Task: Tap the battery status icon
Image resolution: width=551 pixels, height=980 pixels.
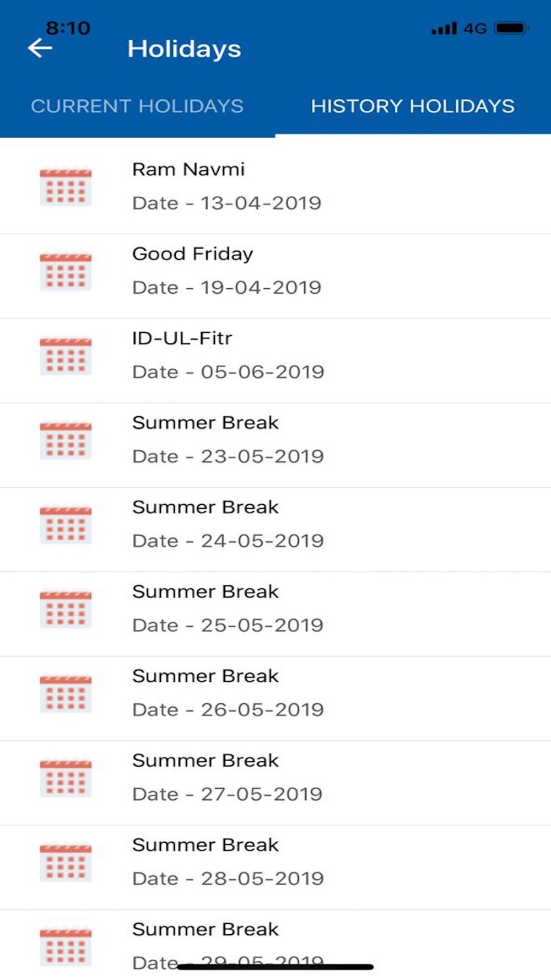Action: point(511,28)
